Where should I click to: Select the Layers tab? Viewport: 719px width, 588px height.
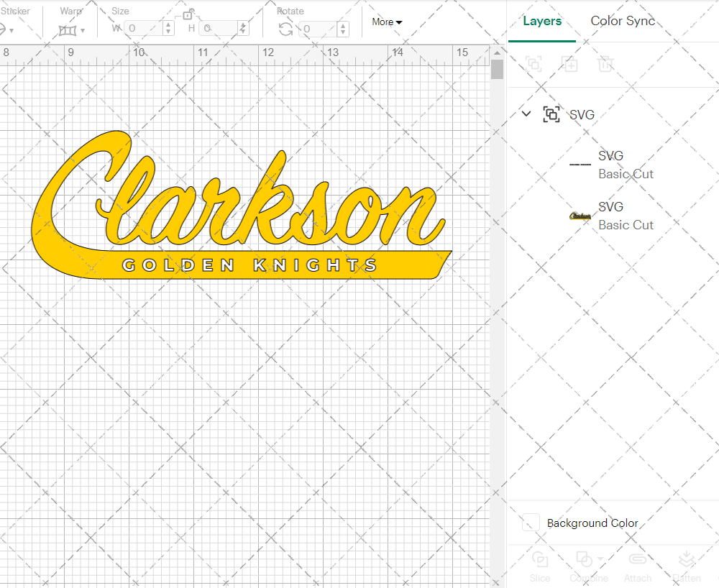pyautogui.click(x=542, y=21)
